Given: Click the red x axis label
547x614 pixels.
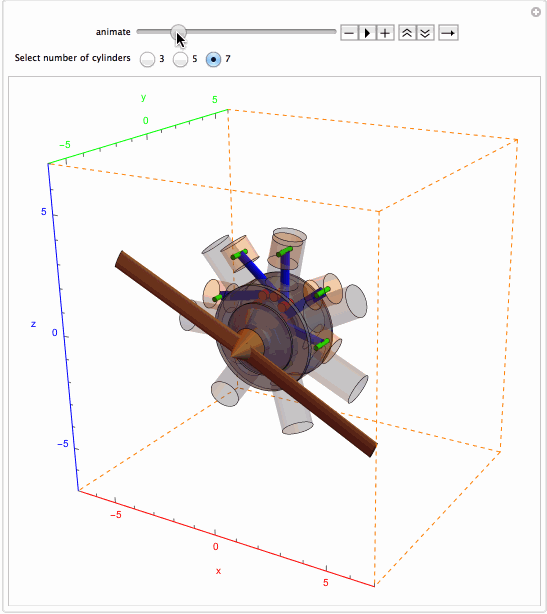Looking at the screenshot, I should pos(218,571).
